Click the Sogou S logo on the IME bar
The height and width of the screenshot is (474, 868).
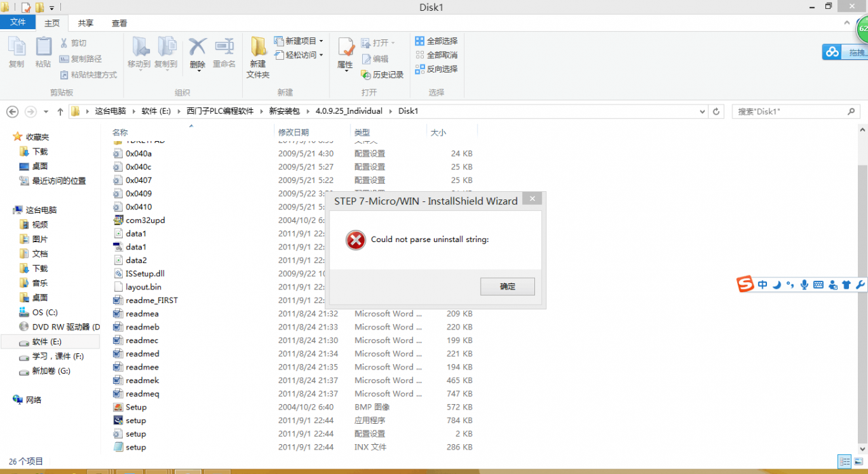tap(745, 285)
